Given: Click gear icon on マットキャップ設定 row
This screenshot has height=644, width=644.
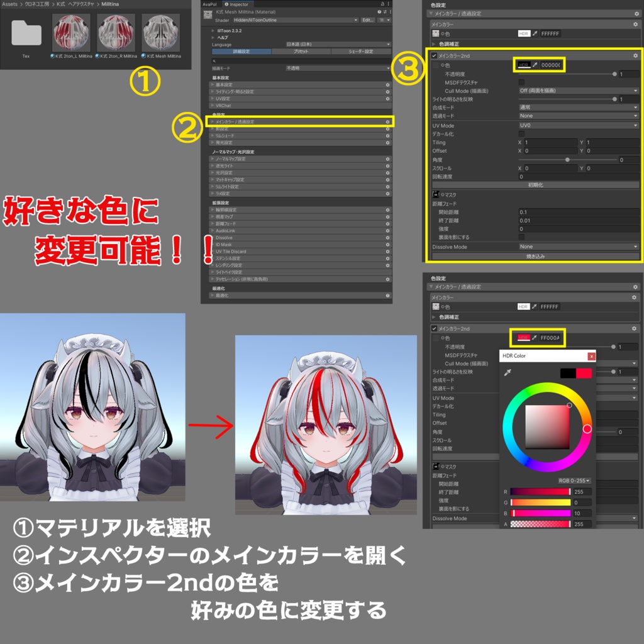Looking at the screenshot, I should [387, 179].
